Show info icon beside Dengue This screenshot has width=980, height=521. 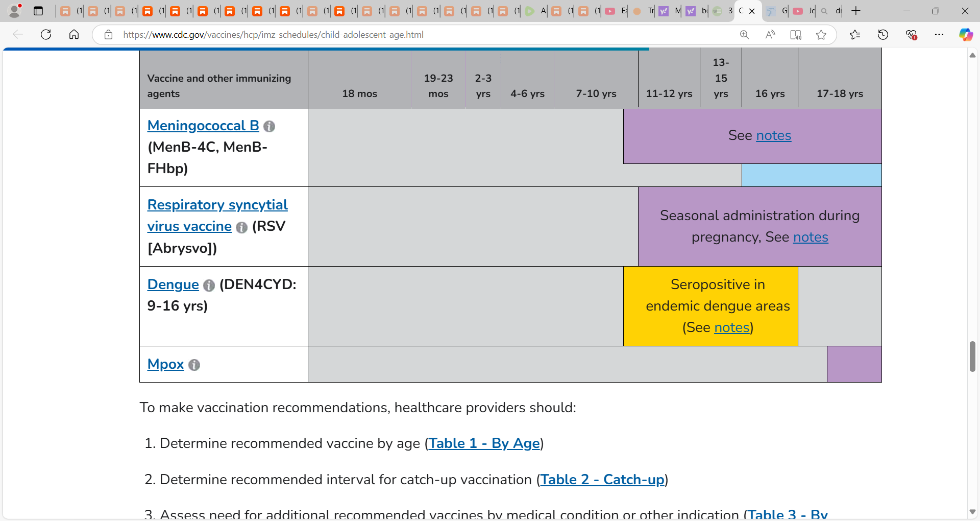point(209,286)
